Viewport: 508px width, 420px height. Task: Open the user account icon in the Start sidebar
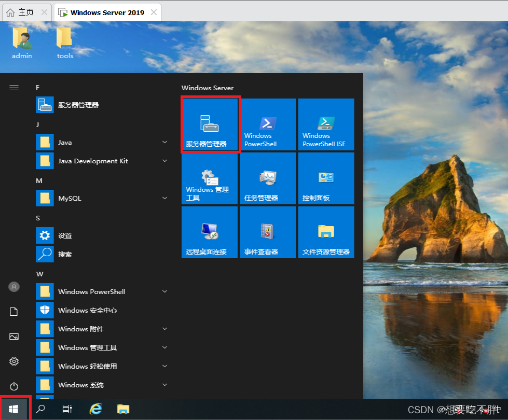(14, 287)
